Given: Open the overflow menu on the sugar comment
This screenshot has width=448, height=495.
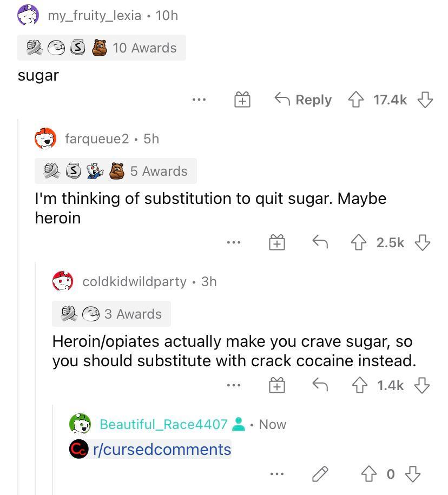Looking at the screenshot, I should (x=199, y=100).
